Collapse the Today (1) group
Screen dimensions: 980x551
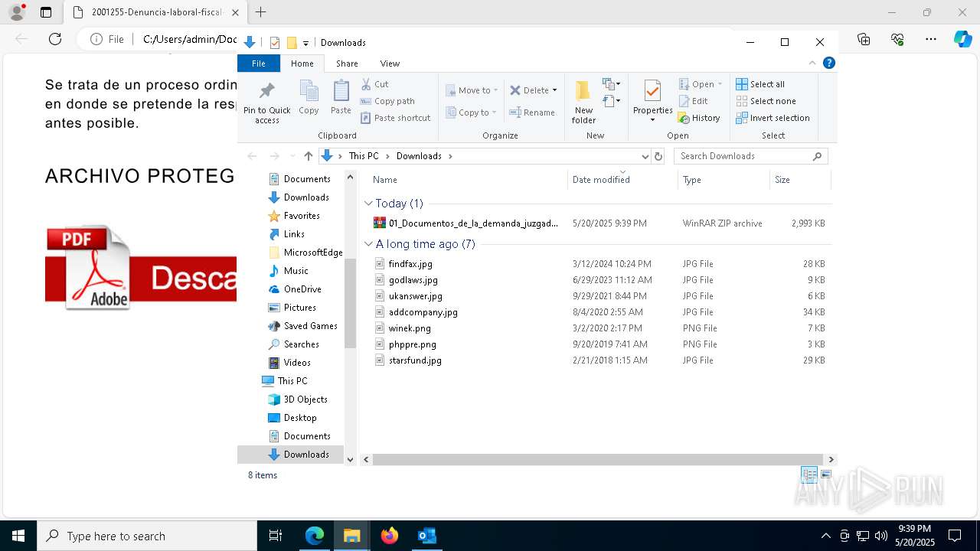pos(368,204)
